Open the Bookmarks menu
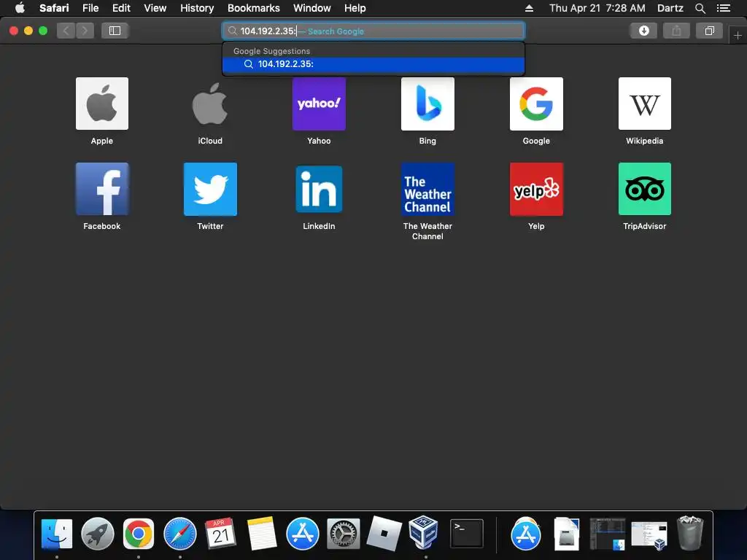 coord(254,8)
